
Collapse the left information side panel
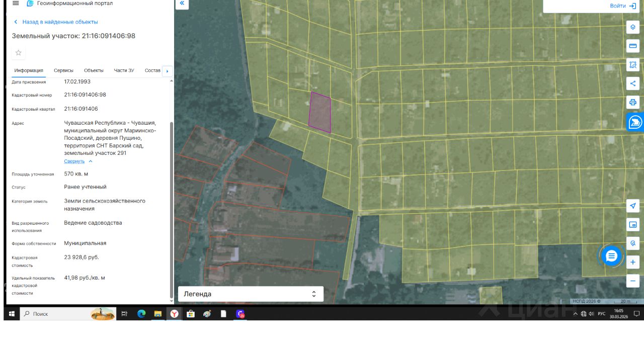click(182, 4)
